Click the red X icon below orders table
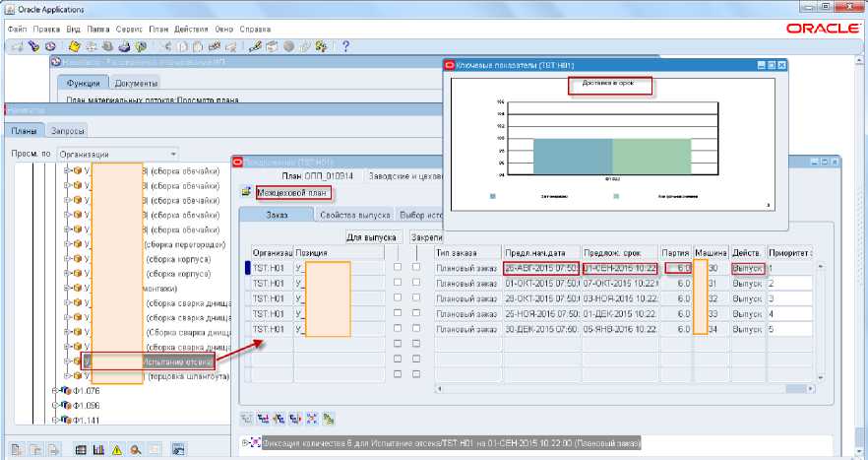The height and width of the screenshot is (460, 868). pyautogui.click(x=311, y=419)
